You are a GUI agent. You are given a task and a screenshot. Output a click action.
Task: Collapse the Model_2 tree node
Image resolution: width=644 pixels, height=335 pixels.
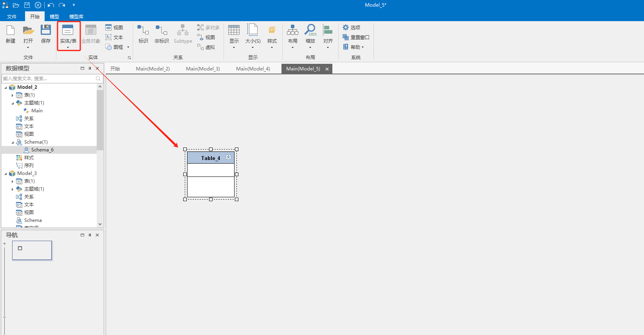click(x=5, y=87)
